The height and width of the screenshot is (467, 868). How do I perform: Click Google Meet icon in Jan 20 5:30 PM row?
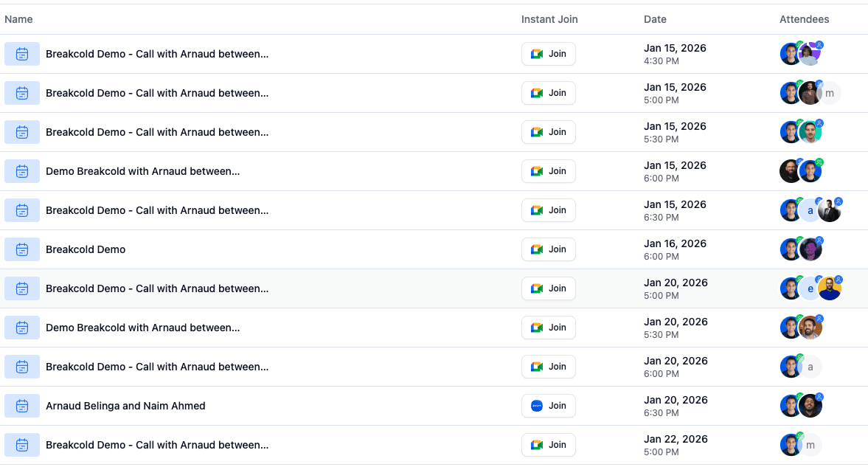point(537,328)
